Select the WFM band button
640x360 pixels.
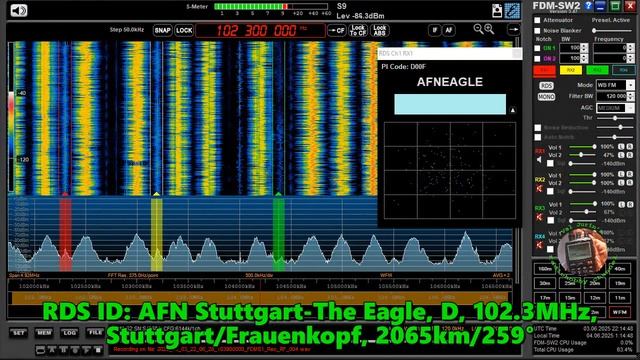pyautogui.click(x=620, y=312)
